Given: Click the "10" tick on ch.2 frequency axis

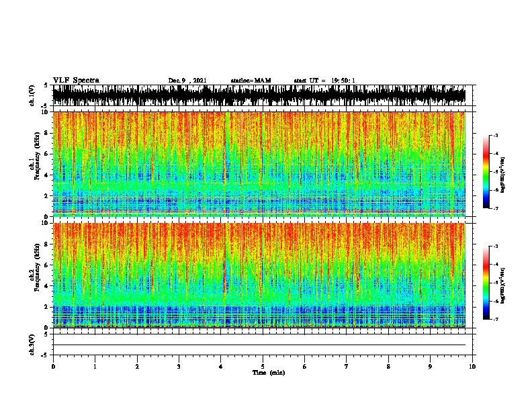Looking at the screenshot, I should click(x=44, y=223).
